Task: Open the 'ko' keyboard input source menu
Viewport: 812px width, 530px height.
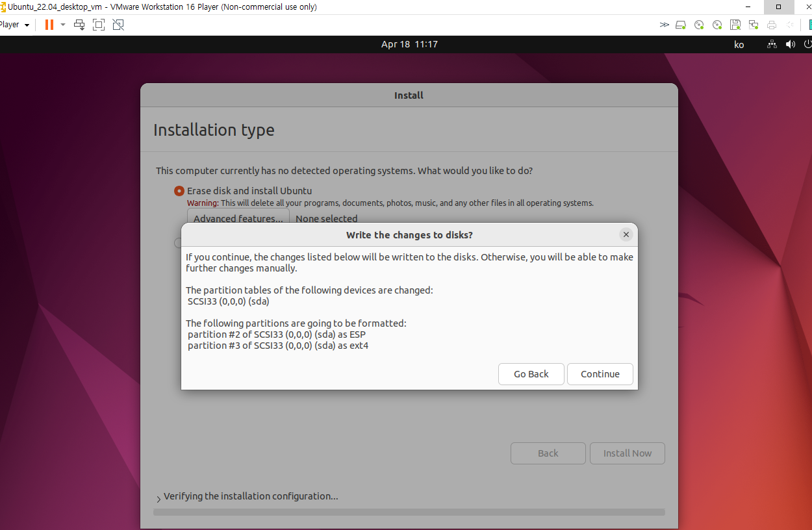Action: click(x=739, y=45)
